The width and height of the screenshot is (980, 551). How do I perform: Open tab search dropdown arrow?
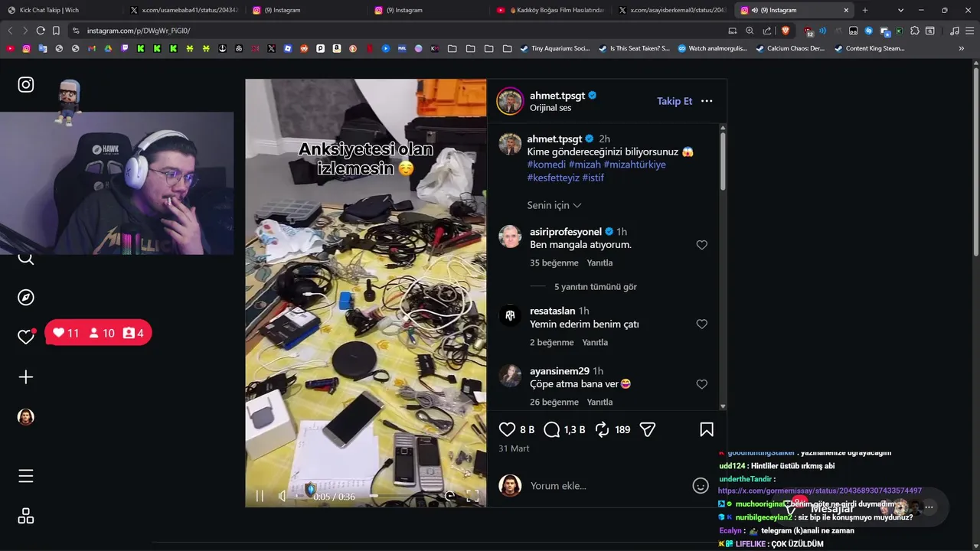point(901,10)
